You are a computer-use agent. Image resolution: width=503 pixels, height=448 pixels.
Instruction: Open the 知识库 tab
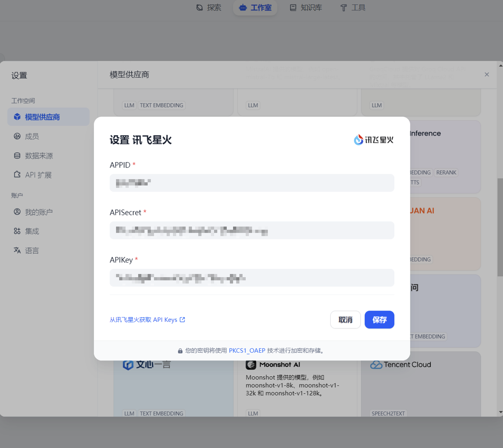[306, 8]
